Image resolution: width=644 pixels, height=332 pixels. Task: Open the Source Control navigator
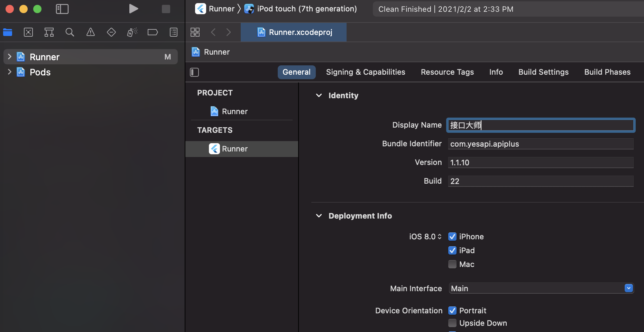[x=28, y=32]
